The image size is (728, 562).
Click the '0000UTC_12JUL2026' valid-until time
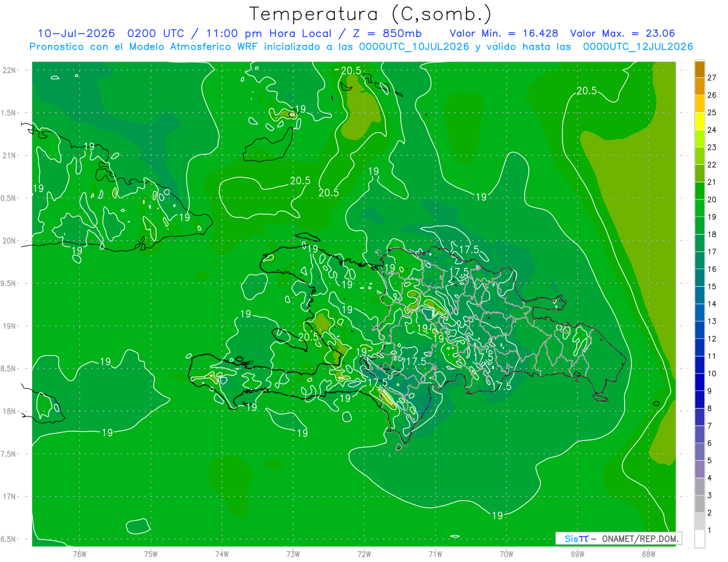click(x=638, y=47)
